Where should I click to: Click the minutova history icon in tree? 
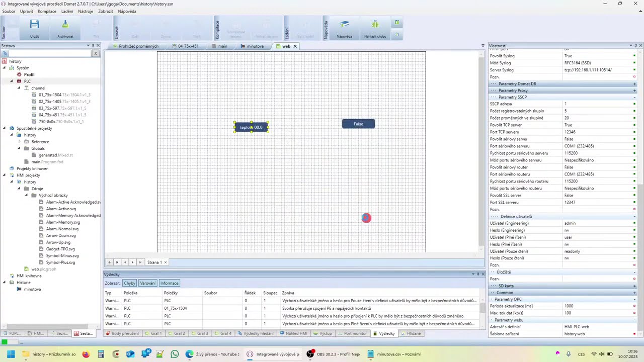click(20, 289)
